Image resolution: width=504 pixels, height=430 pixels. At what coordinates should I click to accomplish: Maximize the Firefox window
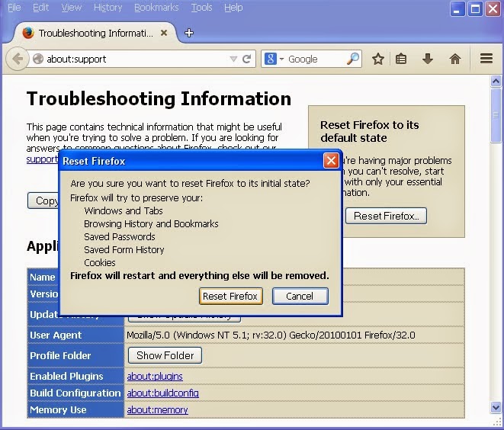[x=475, y=9]
